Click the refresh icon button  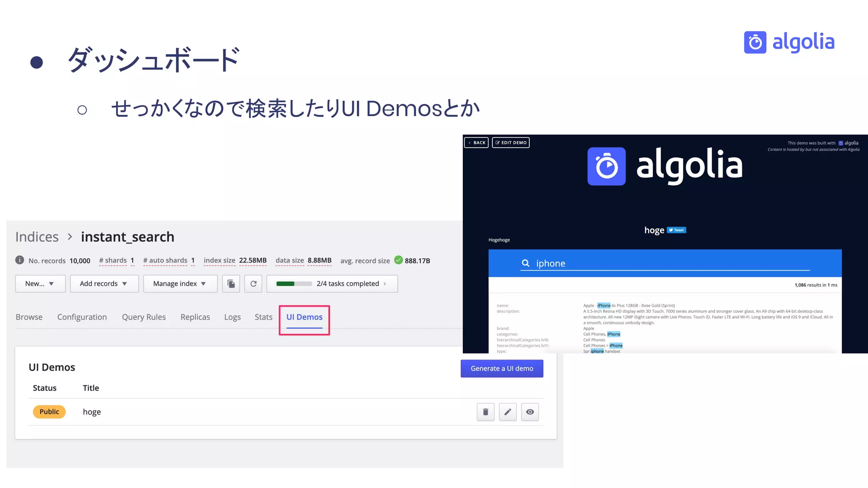pos(253,284)
